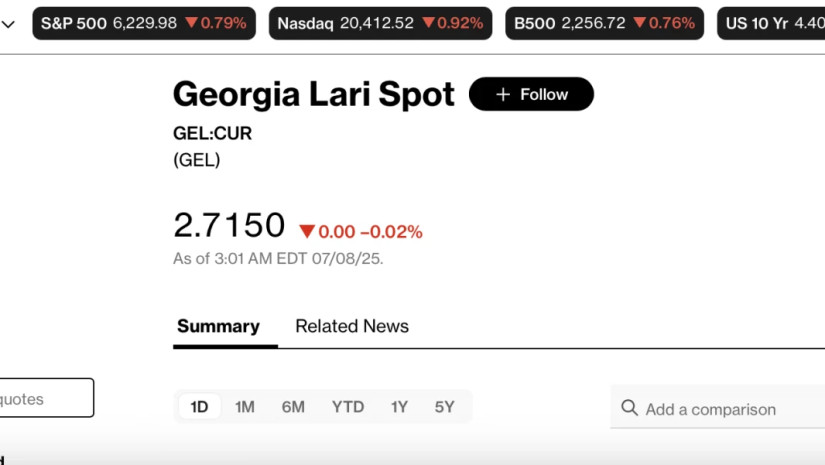Switch to the Related News tab

click(352, 326)
